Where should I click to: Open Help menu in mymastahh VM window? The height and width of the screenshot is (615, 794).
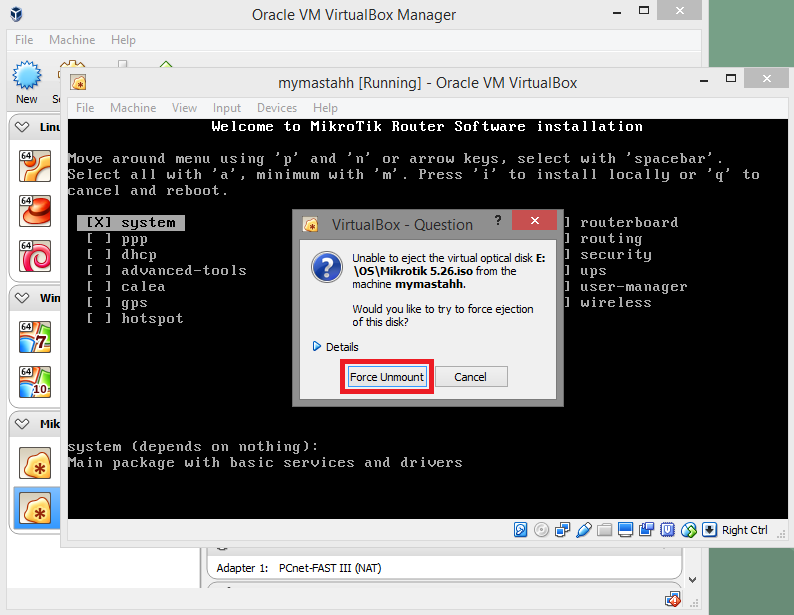pos(325,108)
